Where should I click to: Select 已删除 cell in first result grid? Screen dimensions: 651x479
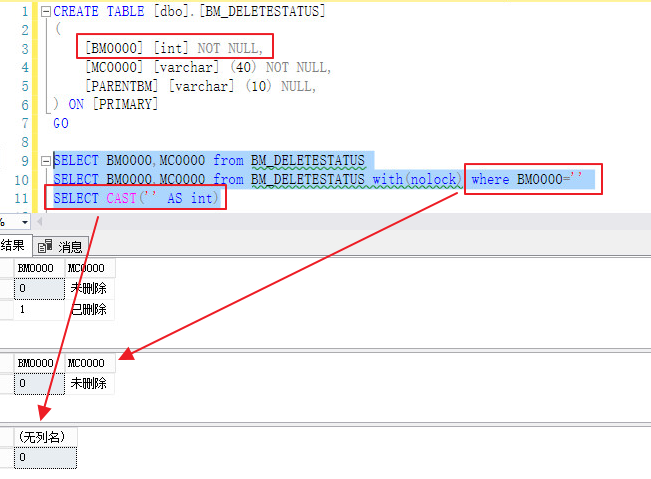click(x=90, y=310)
